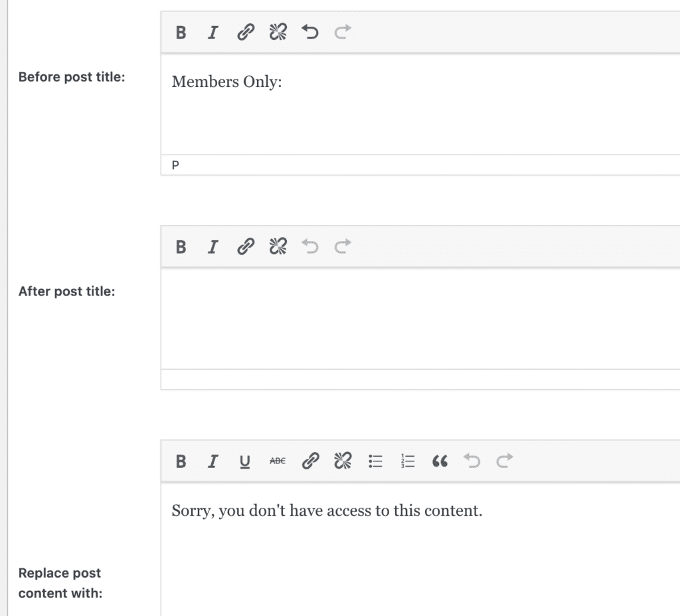This screenshot has height=616, width=680.
Task: Insert a numbered list in the bottom editor
Action: (407, 461)
